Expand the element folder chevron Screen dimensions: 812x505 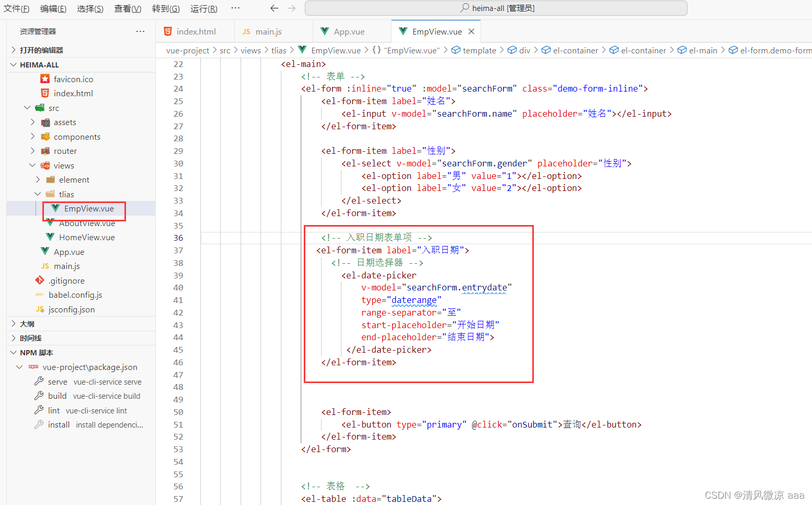pos(38,180)
